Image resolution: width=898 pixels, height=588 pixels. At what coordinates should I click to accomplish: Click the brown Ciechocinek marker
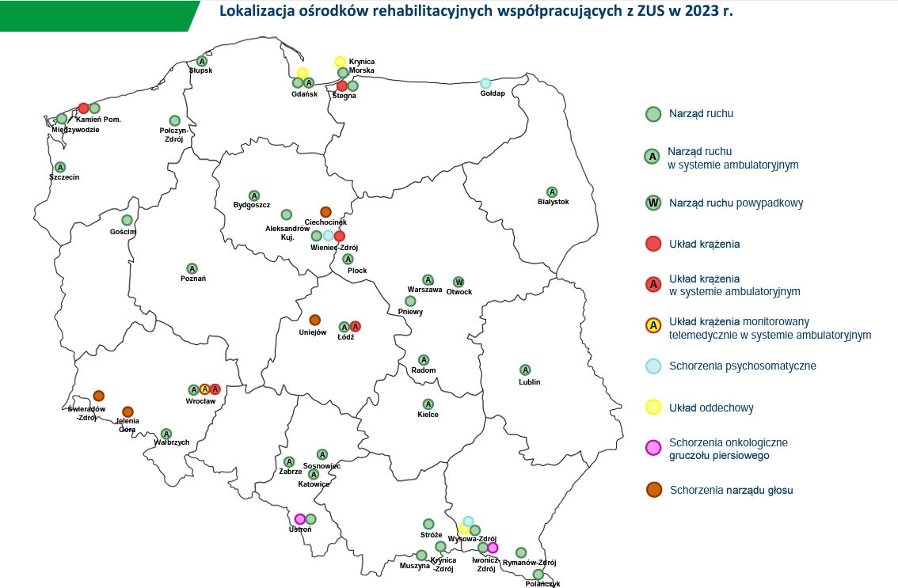point(325,212)
